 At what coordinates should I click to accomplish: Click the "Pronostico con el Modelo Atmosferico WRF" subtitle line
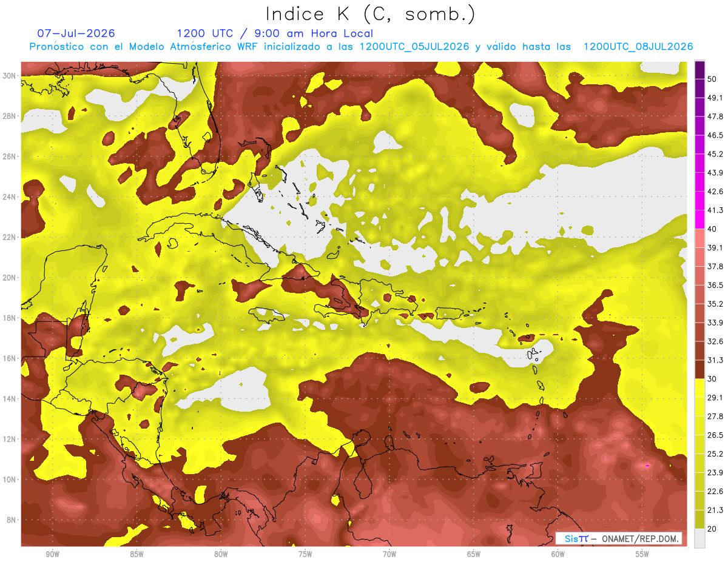[362, 47]
